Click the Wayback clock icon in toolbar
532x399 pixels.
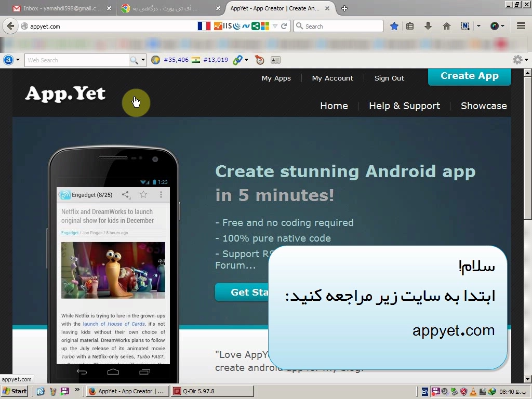260,60
